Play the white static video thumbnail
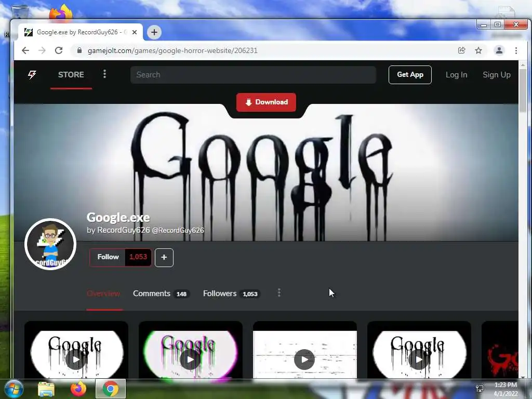Viewport: 532px width, 399px height. pos(304,359)
